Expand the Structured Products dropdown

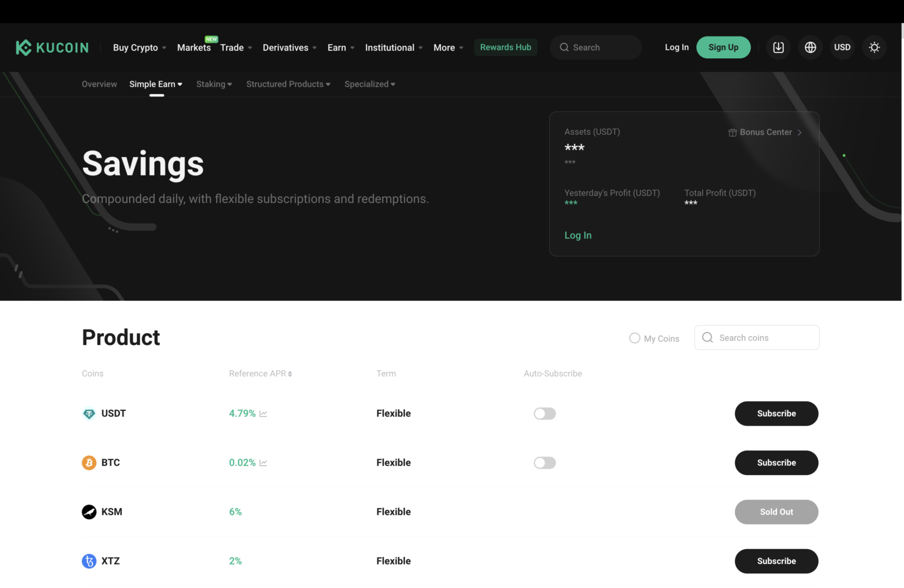288,84
